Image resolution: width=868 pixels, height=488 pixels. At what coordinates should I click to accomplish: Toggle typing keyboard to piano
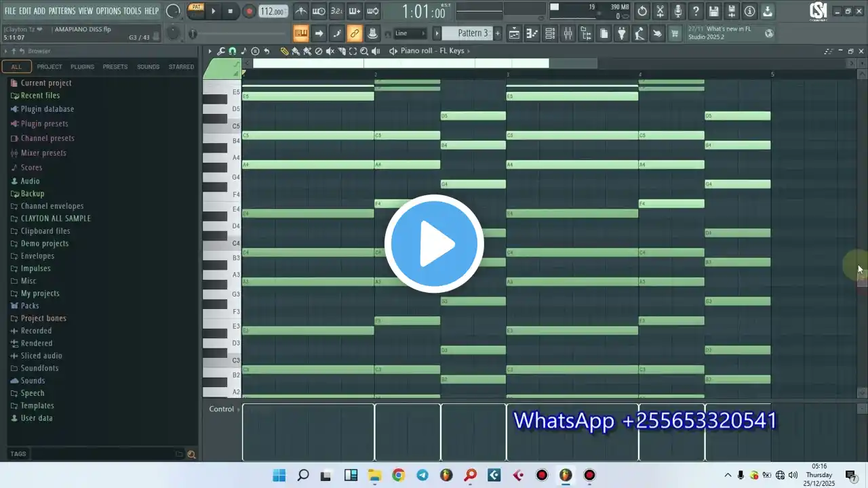pyautogui.click(x=301, y=33)
